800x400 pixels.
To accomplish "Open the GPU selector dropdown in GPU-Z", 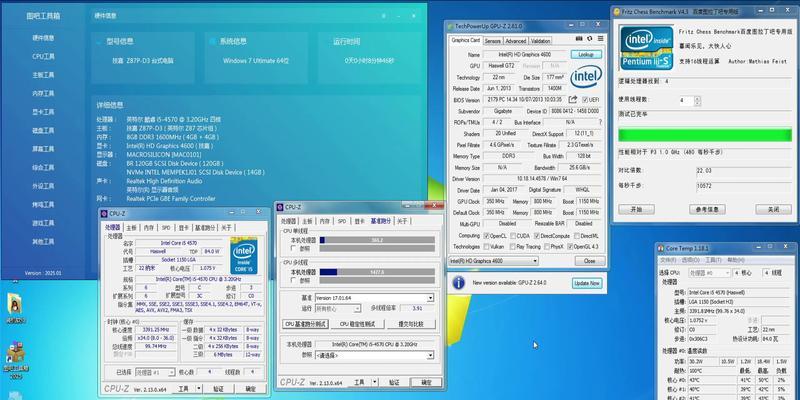I will [493, 261].
